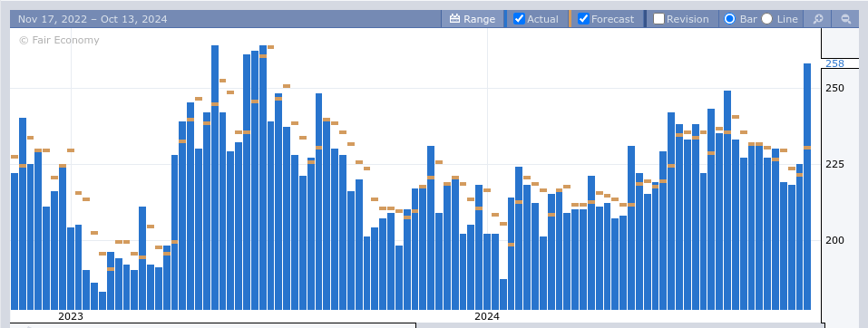Click the first bar on the chart's left
This screenshot has height=328, width=868.
tap(15, 241)
